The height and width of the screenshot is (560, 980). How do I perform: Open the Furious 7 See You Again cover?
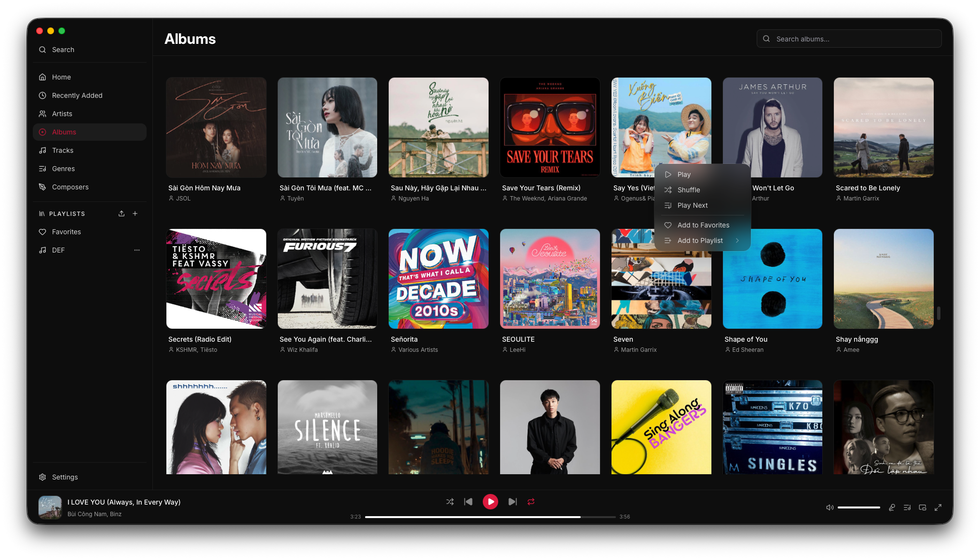(x=327, y=279)
